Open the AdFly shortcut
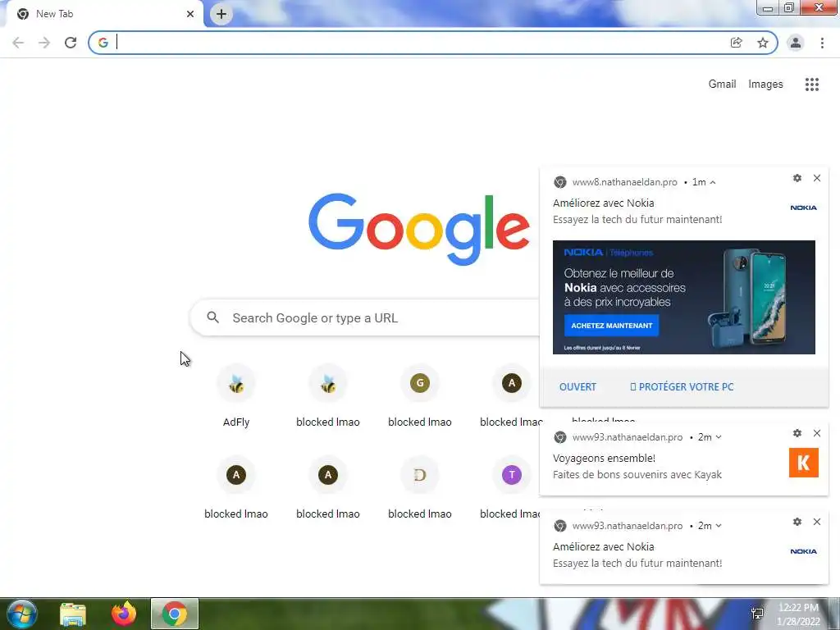 tap(236, 396)
